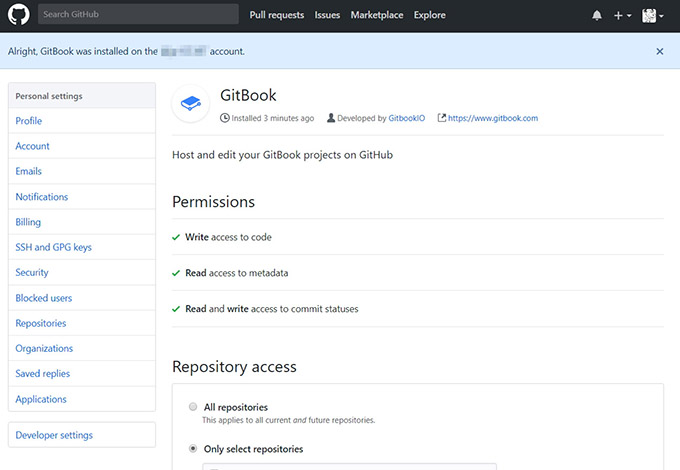Click the Permissions heading
Screen dimensions: 680x470
(213, 202)
